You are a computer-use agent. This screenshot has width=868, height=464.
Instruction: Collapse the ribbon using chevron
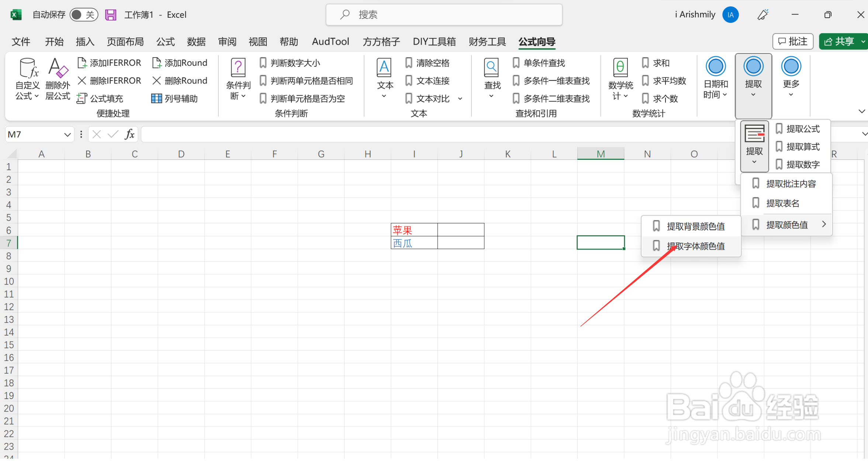click(x=861, y=111)
